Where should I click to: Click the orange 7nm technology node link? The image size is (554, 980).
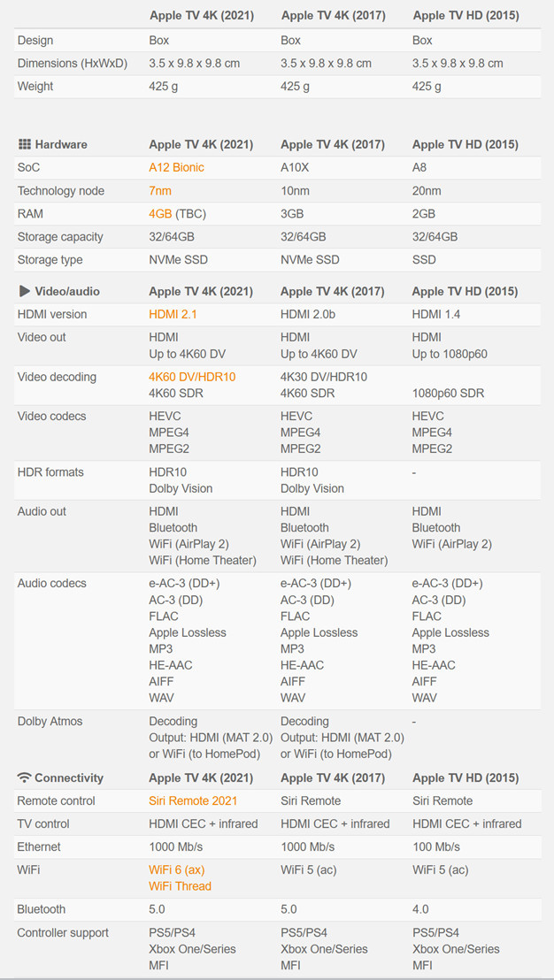pyautogui.click(x=161, y=190)
